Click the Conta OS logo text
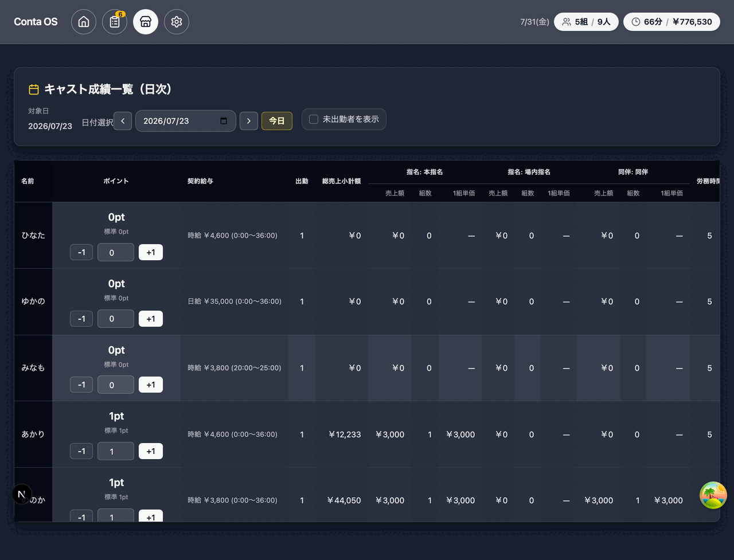 click(x=36, y=22)
